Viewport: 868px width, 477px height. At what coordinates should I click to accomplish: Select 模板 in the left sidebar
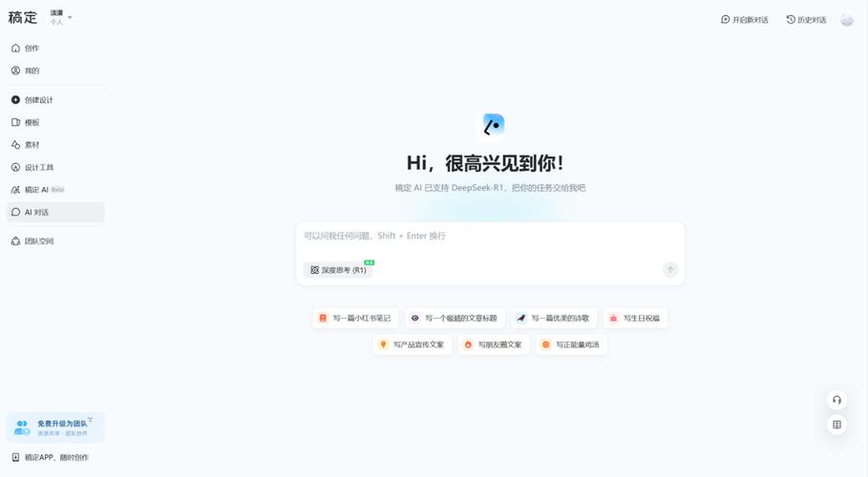click(32, 123)
